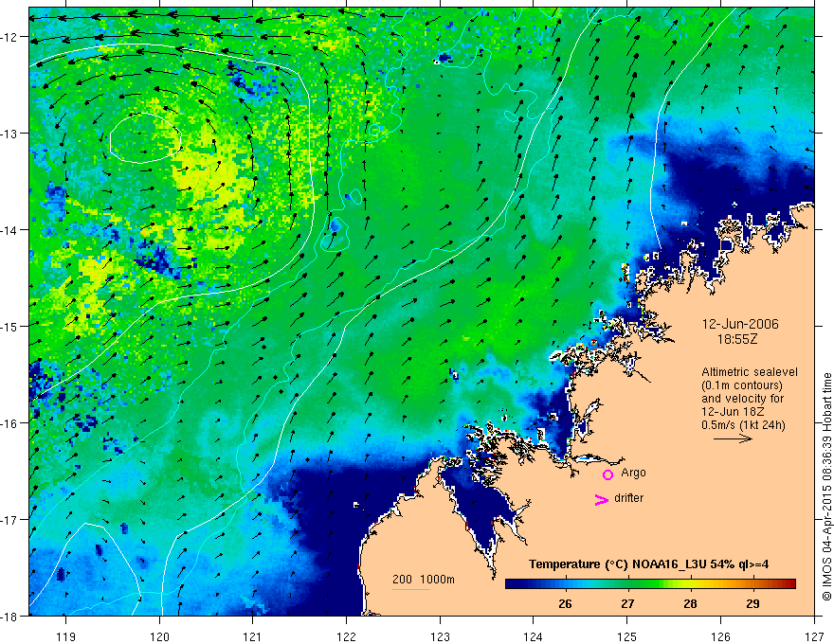Click the '18:55Z' time text
This screenshot has height=644, width=834.
point(736,339)
